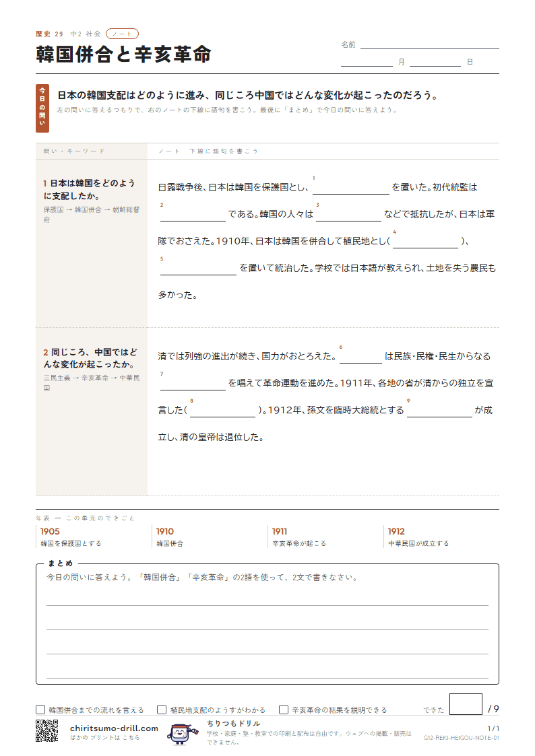
Task: Click the まとめ heading
Action: pyautogui.click(x=60, y=563)
